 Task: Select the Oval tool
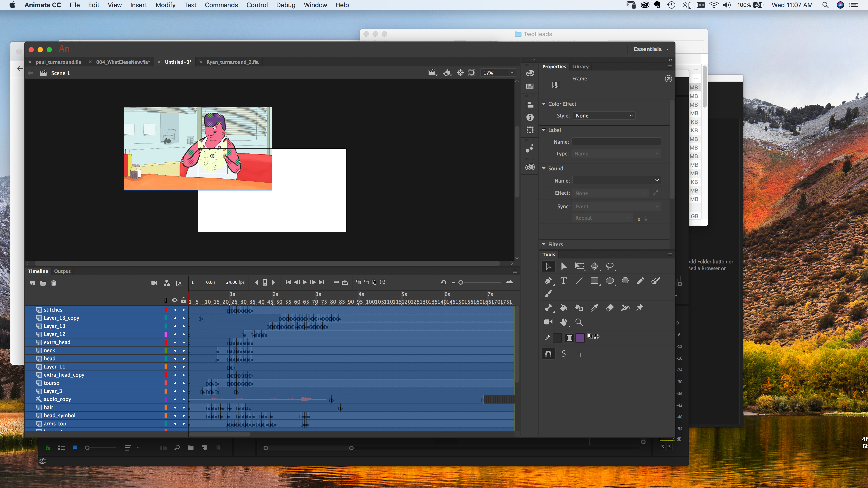click(610, 281)
